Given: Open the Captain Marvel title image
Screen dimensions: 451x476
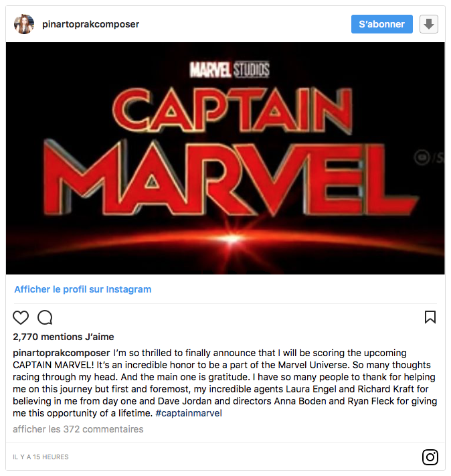Looking at the screenshot, I should click(x=225, y=158).
